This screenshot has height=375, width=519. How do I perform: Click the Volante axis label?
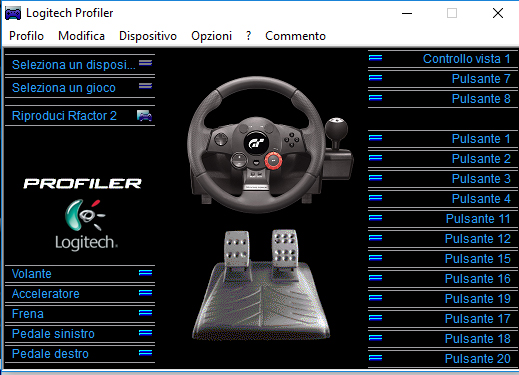point(32,274)
